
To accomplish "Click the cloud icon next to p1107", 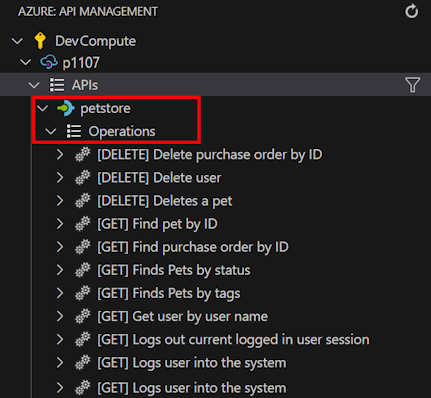I will 49,62.
